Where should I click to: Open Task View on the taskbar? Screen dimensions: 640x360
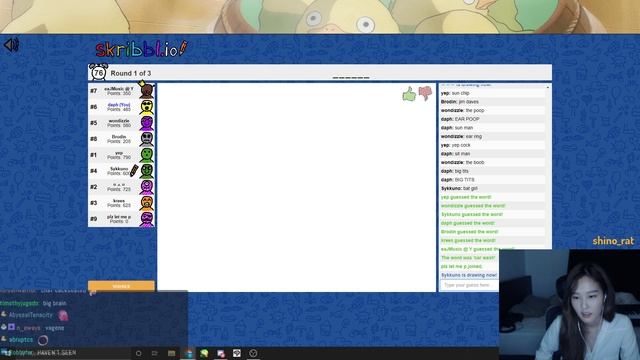pos(155,353)
